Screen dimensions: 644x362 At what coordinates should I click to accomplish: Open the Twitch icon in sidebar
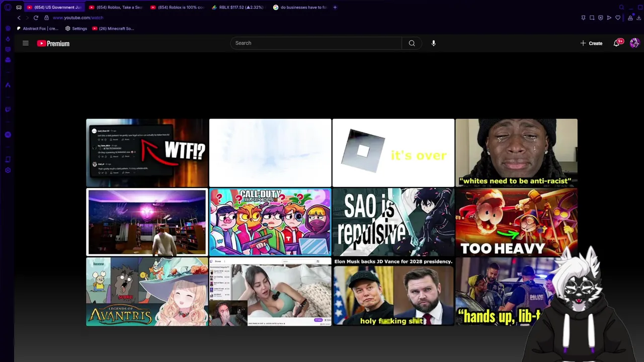coord(8,110)
